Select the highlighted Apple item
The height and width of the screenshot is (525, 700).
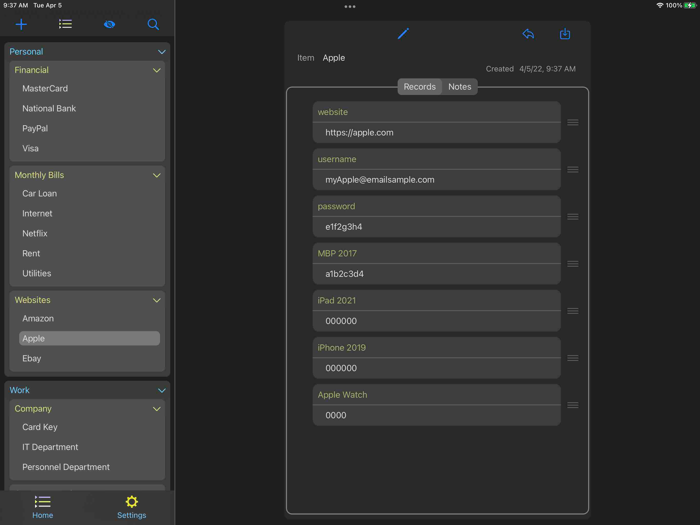89,338
